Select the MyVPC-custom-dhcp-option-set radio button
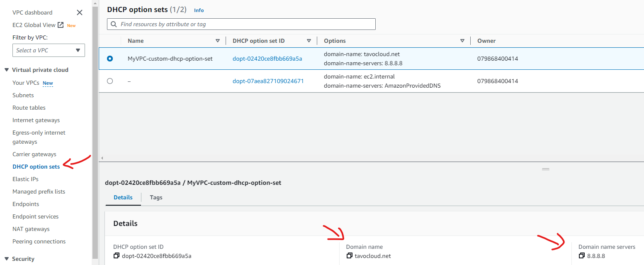644x265 pixels. click(x=110, y=59)
